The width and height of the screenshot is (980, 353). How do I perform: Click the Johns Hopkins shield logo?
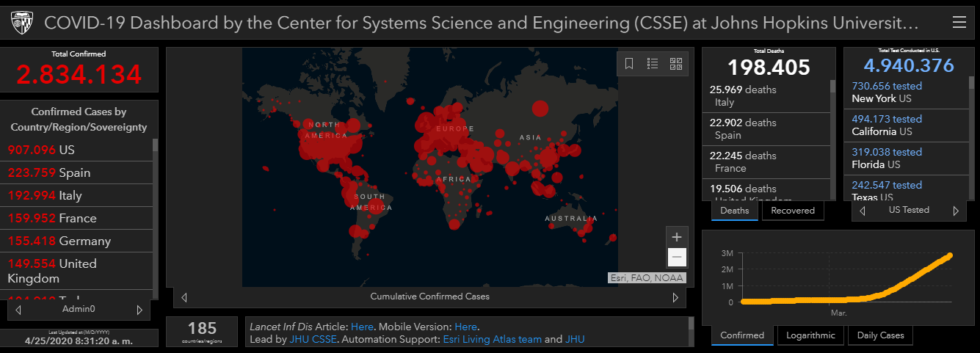(x=21, y=23)
